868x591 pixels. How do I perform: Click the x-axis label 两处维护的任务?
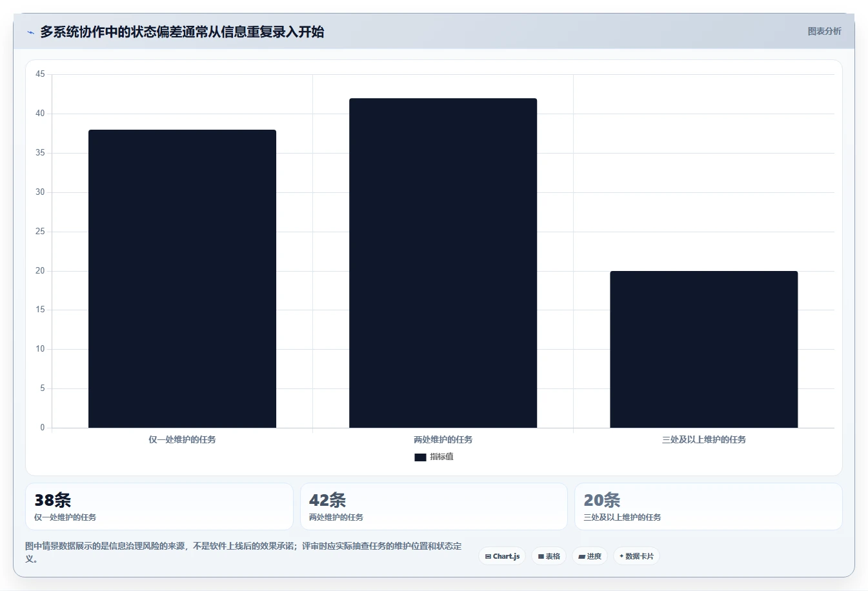(x=443, y=439)
